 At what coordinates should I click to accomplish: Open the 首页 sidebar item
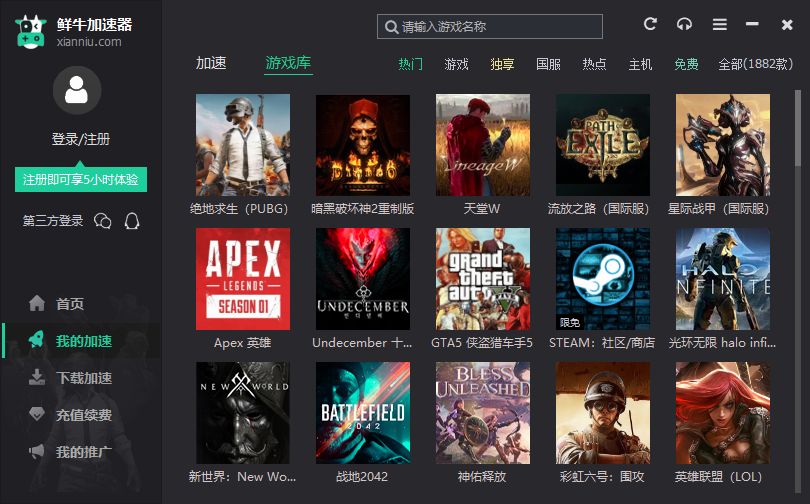point(81,304)
